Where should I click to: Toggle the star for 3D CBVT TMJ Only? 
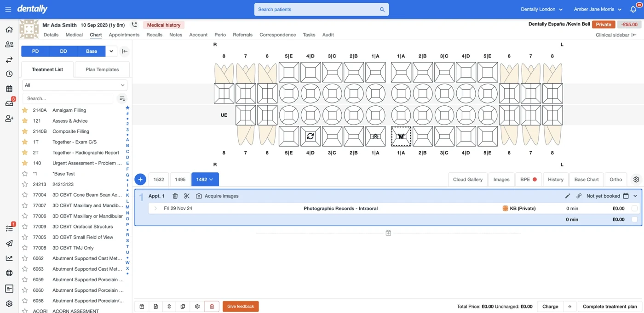pyautogui.click(x=25, y=248)
